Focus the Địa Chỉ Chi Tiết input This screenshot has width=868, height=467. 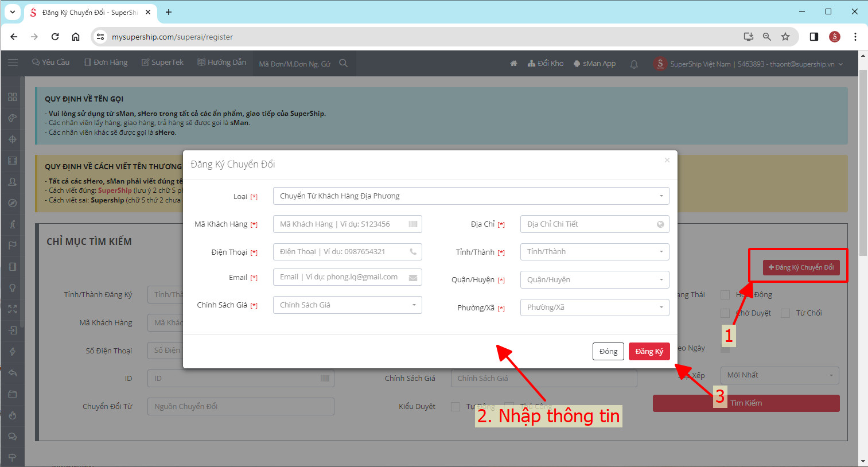595,224
